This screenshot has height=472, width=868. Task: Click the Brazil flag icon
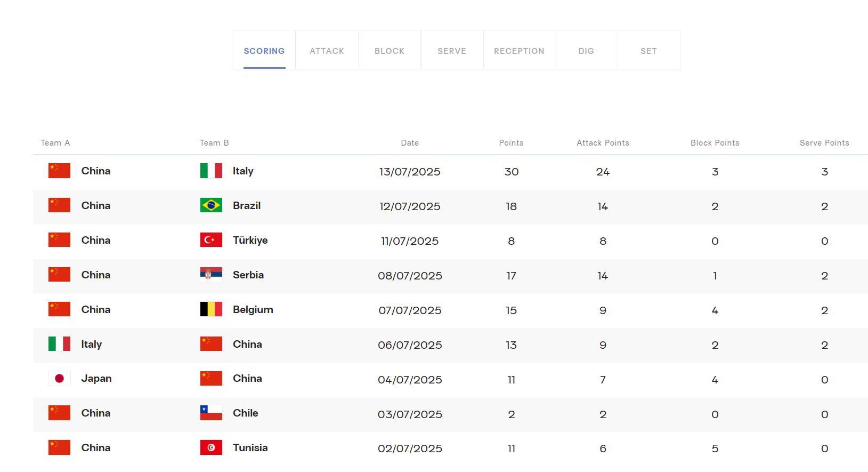tap(211, 205)
